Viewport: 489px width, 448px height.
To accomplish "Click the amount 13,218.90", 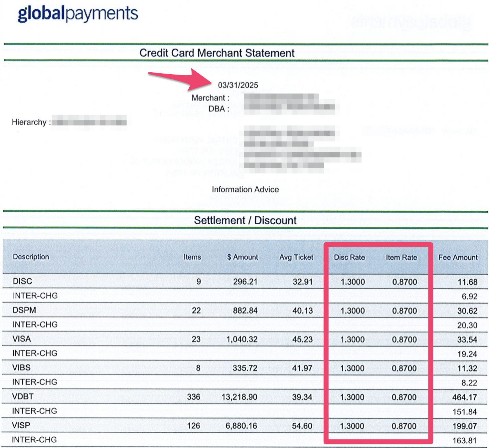I will point(240,397).
